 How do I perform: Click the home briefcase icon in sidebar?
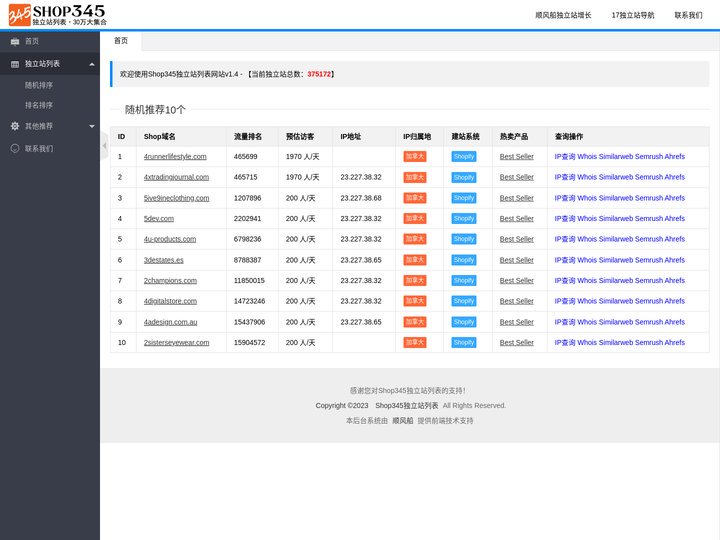[x=15, y=41]
